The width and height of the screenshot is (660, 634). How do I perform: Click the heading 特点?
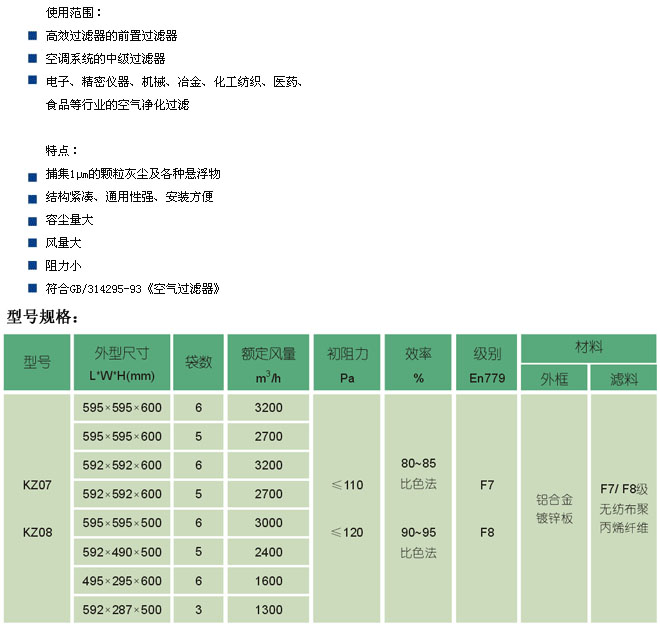[61, 150]
